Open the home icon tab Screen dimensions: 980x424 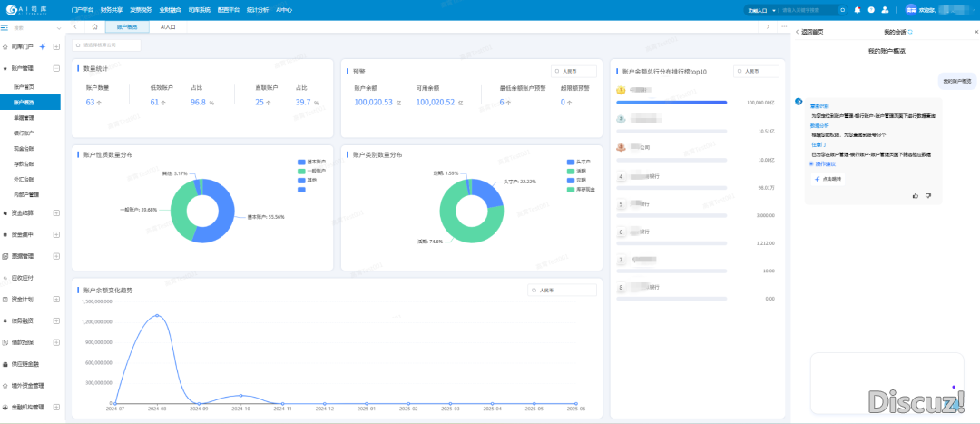(x=94, y=27)
